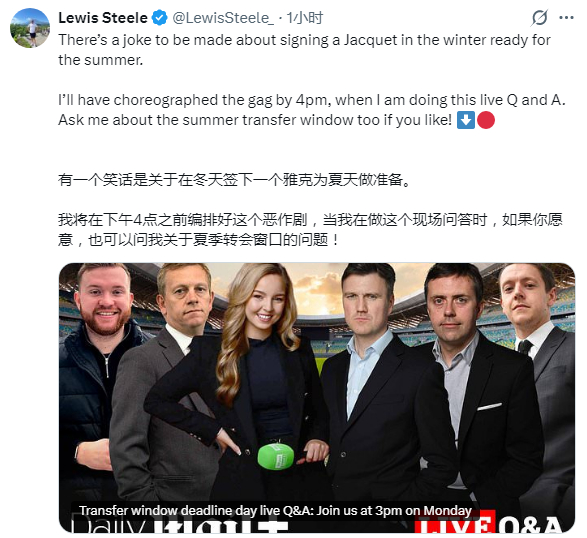Open Lewis Steele's profile avatar
The image size is (587, 538).
click(30, 28)
